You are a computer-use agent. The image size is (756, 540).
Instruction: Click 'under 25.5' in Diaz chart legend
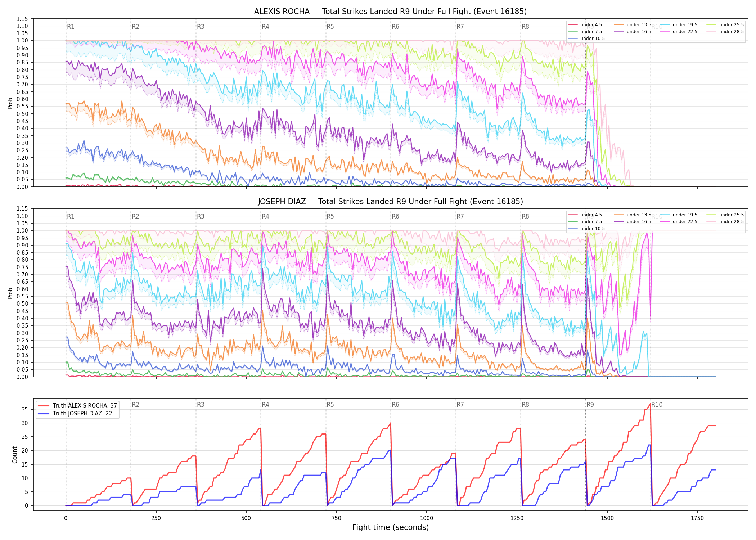pos(731,215)
